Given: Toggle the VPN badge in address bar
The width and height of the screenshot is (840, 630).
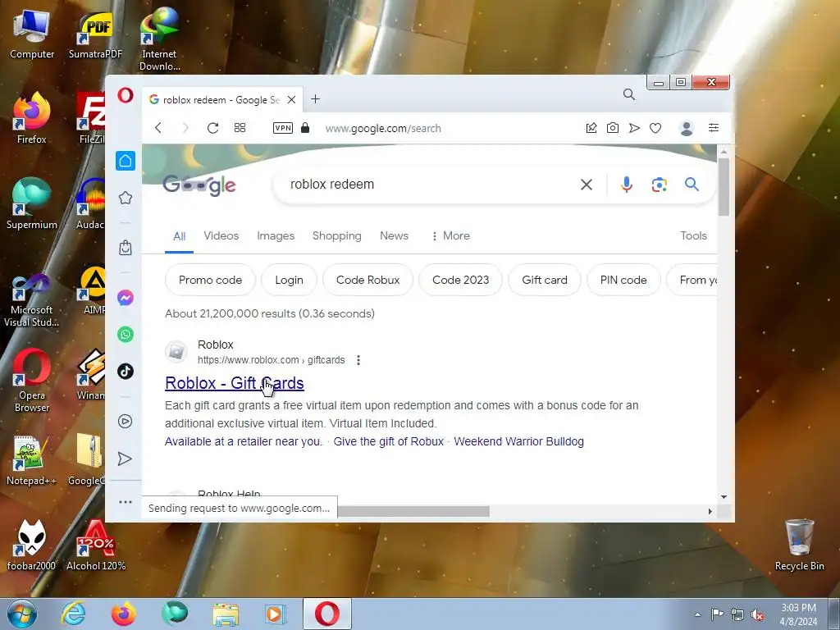Looking at the screenshot, I should (x=283, y=128).
